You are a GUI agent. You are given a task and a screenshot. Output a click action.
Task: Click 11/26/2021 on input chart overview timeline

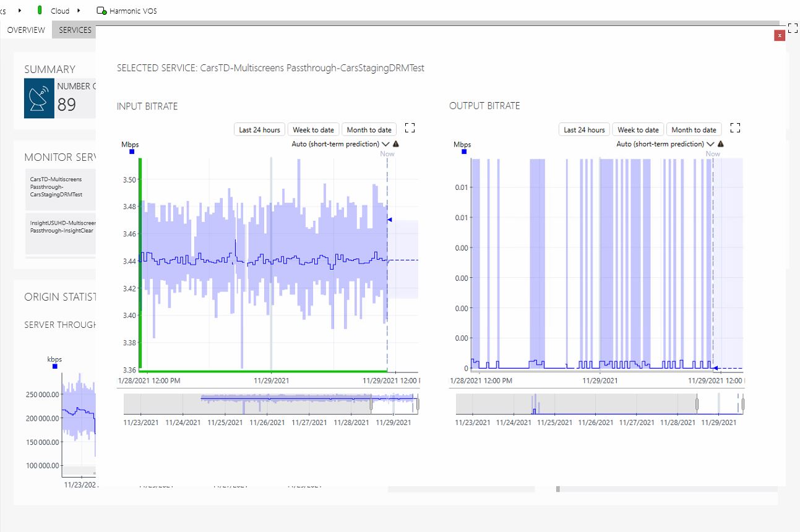pyautogui.click(x=269, y=423)
